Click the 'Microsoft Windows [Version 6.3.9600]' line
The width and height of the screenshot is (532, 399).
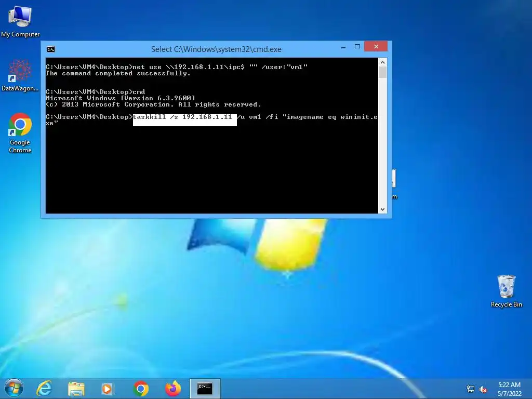[x=121, y=98]
